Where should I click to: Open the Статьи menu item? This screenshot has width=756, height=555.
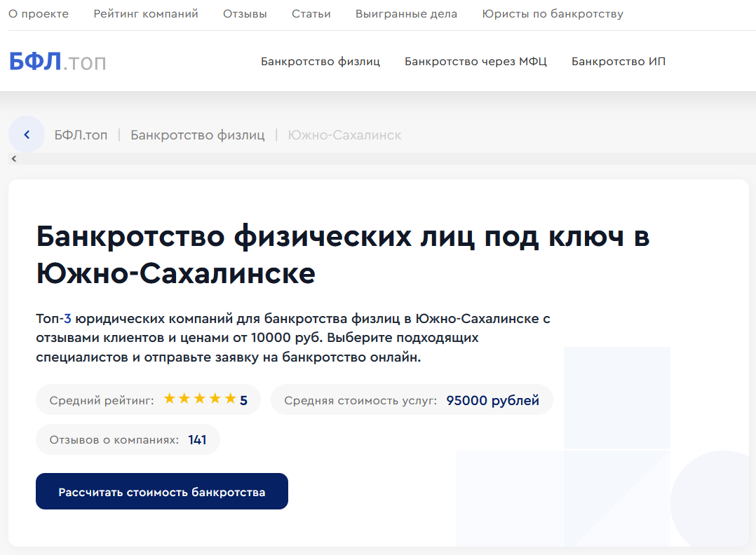(311, 14)
